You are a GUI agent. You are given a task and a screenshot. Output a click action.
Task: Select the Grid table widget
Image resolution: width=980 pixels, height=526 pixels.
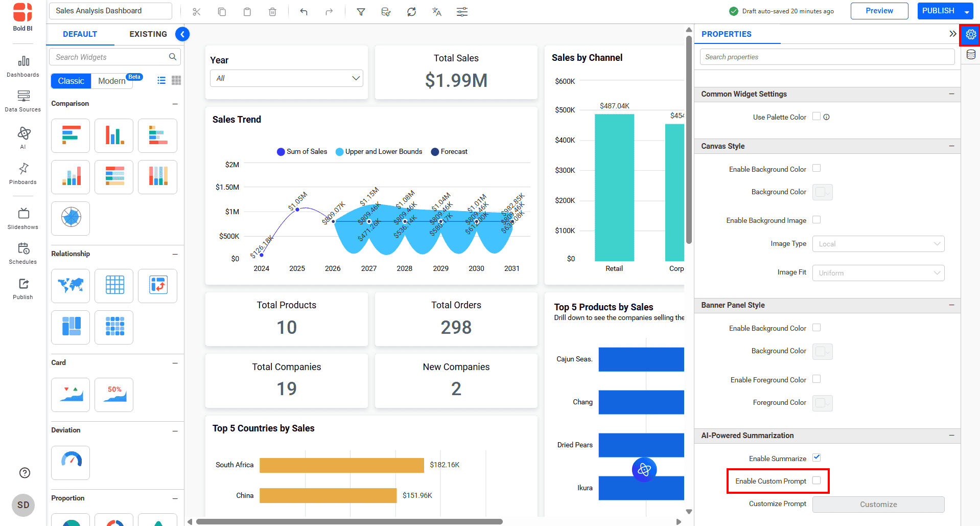(114, 286)
